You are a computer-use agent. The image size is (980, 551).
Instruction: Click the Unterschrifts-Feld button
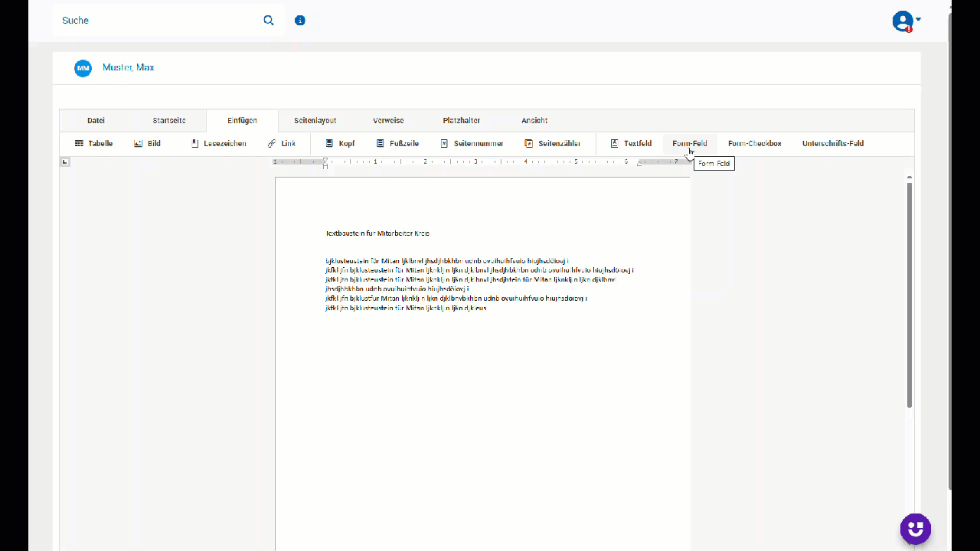(833, 144)
